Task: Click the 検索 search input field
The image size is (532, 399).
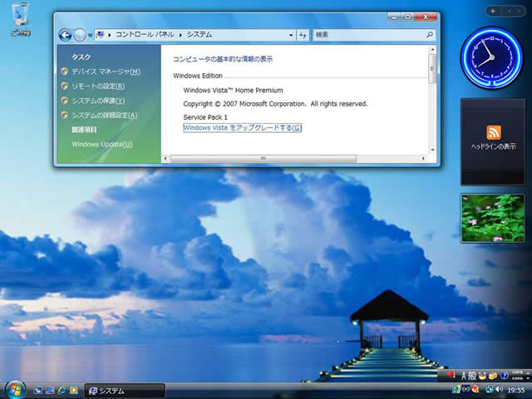Action: 368,35
